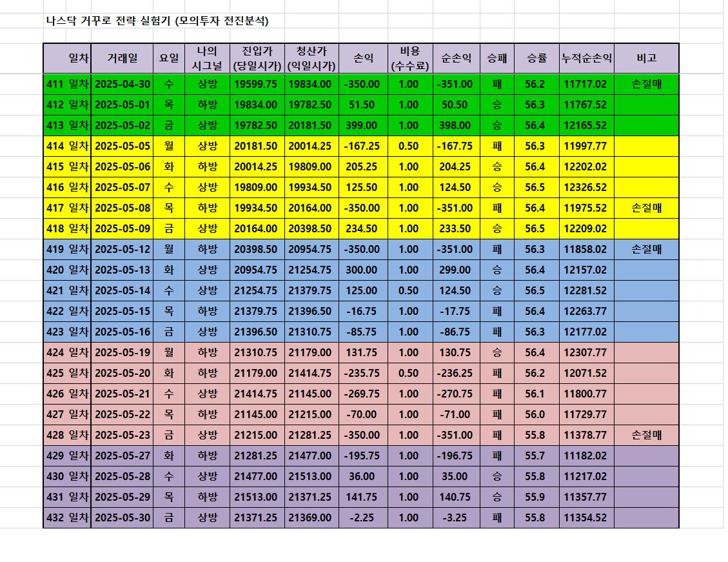Click the '승률' column header
This screenshot has width=728, height=562.
coord(536,59)
